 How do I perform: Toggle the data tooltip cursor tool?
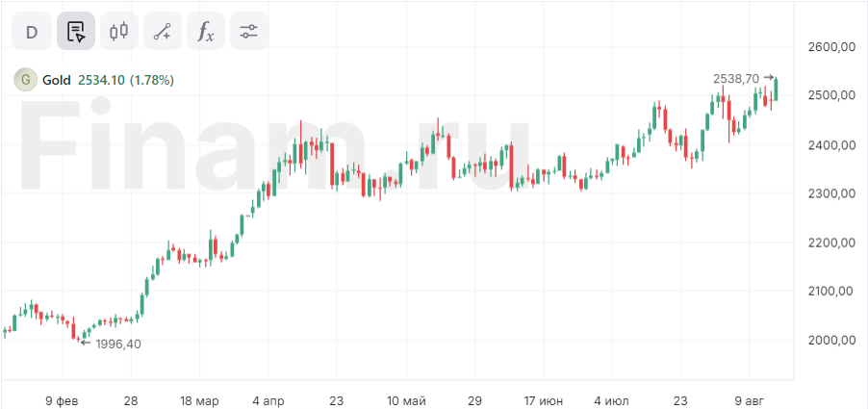click(x=75, y=32)
